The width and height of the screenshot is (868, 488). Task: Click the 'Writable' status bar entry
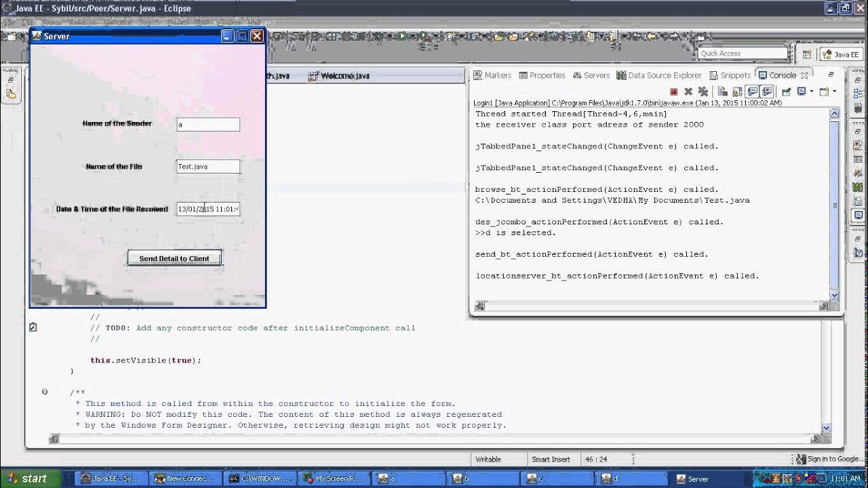488,460
